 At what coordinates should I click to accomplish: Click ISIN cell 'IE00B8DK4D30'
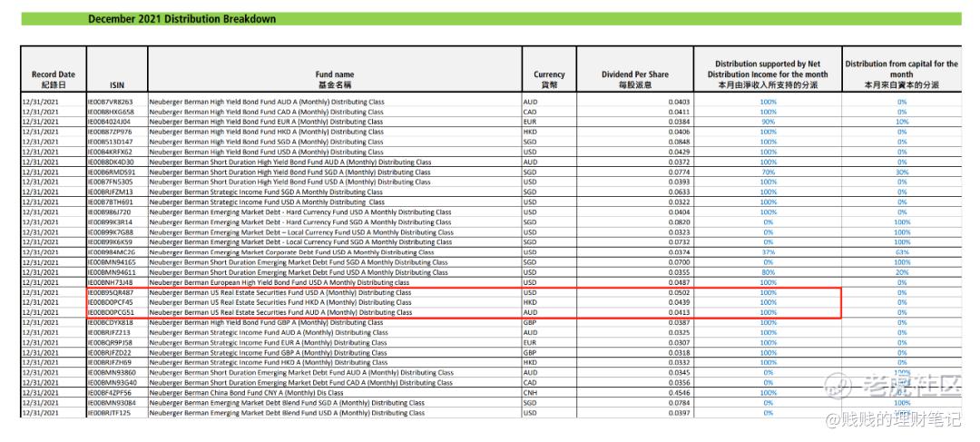coord(111,162)
